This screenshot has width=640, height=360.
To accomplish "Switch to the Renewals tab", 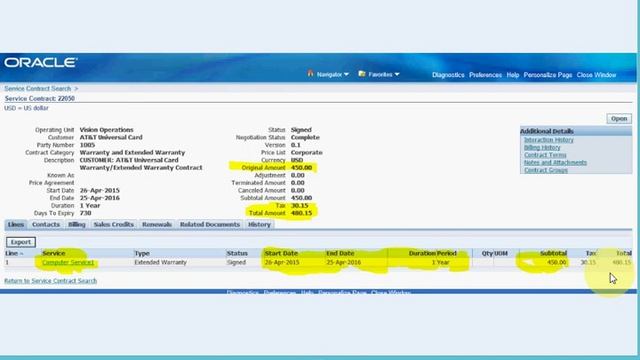I will tap(157, 224).
